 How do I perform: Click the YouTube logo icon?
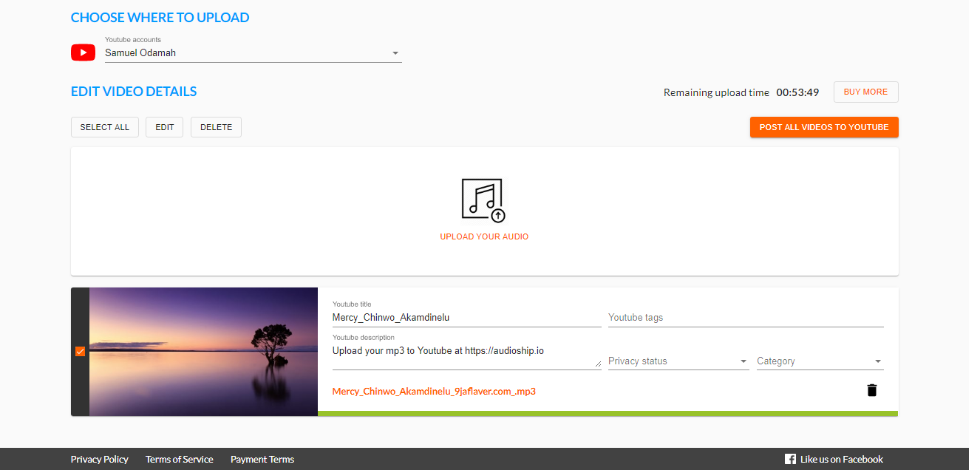83,52
